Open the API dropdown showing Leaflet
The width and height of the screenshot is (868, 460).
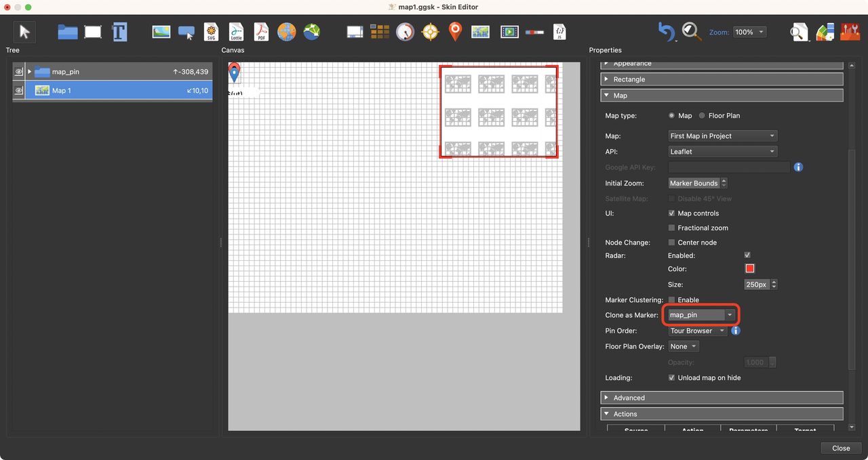(722, 150)
